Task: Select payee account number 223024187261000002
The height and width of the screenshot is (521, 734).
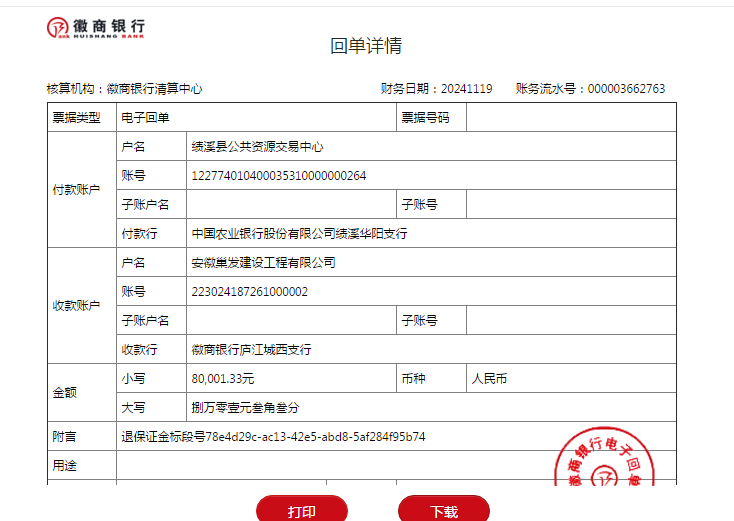Action: tap(249, 292)
